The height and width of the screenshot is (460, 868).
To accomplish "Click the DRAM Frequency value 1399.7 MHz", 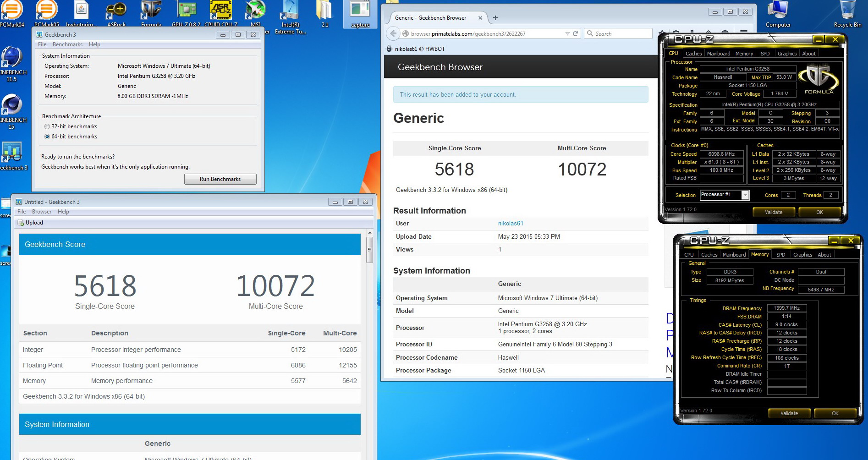I will (787, 308).
